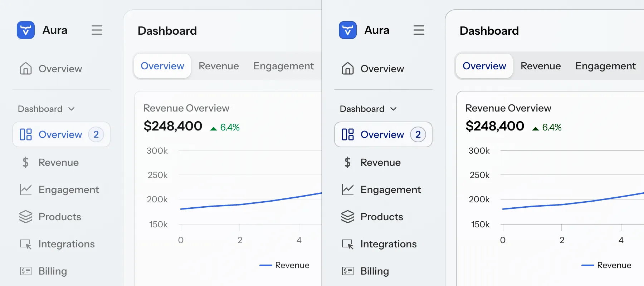This screenshot has height=286, width=644.
Task: Click the badge showing 2 in right sidebar
Action: click(x=418, y=134)
